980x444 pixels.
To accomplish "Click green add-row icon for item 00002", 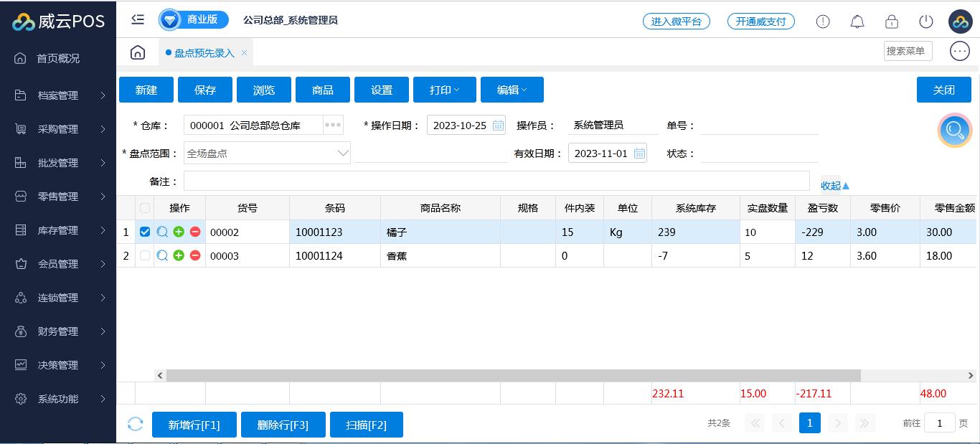I will 179,232.
